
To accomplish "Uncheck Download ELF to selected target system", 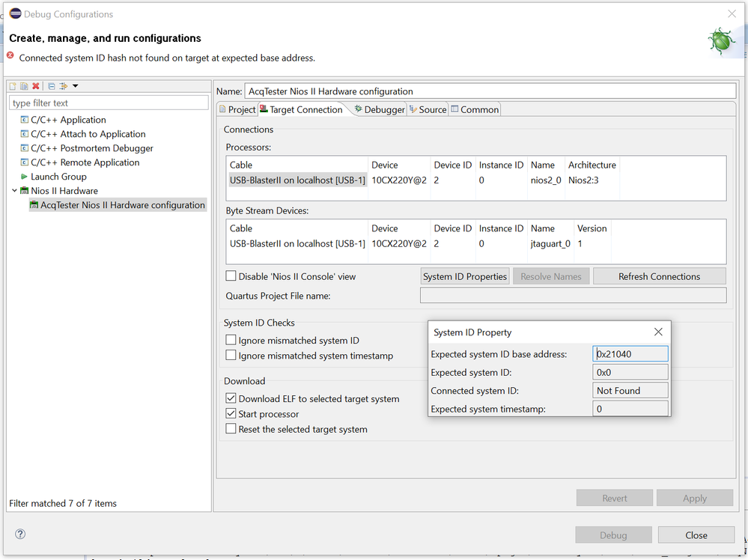I will coord(231,399).
